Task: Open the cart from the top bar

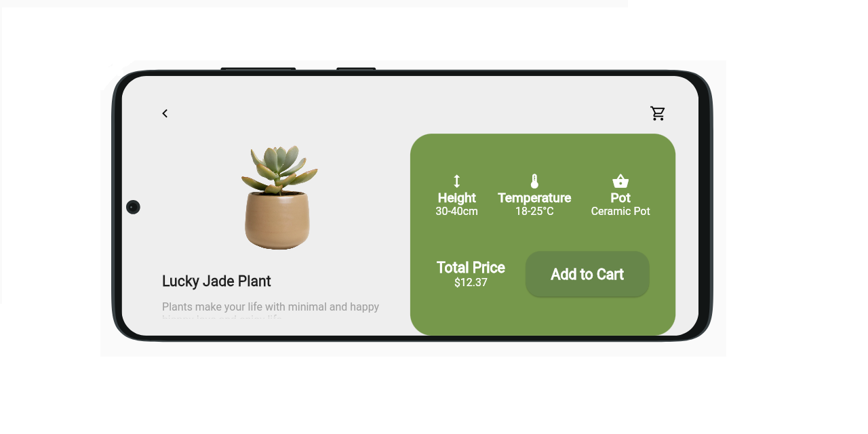Action: point(657,113)
